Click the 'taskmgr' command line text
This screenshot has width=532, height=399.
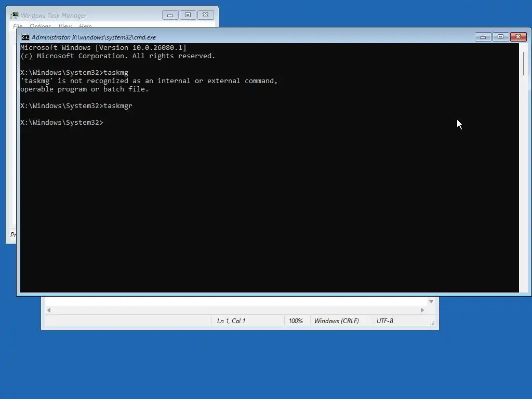click(76, 106)
